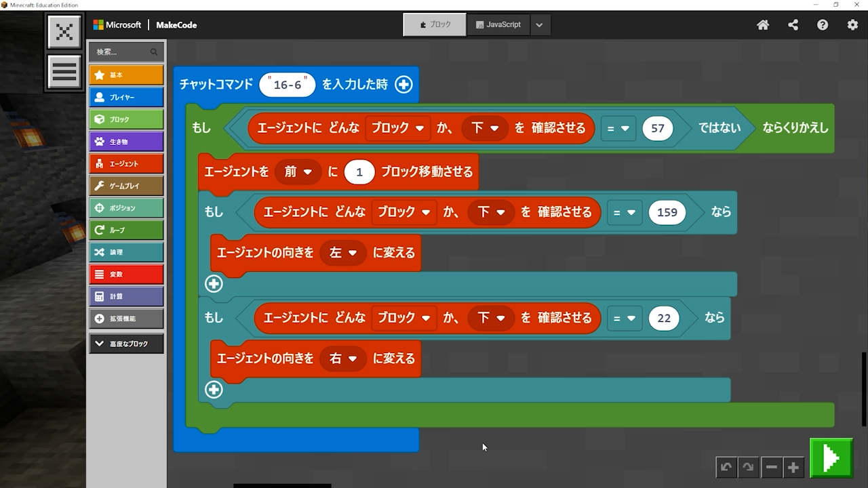The height and width of the screenshot is (488, 868).
Task: Switch to the JavaScript tab
Action: 498,24
